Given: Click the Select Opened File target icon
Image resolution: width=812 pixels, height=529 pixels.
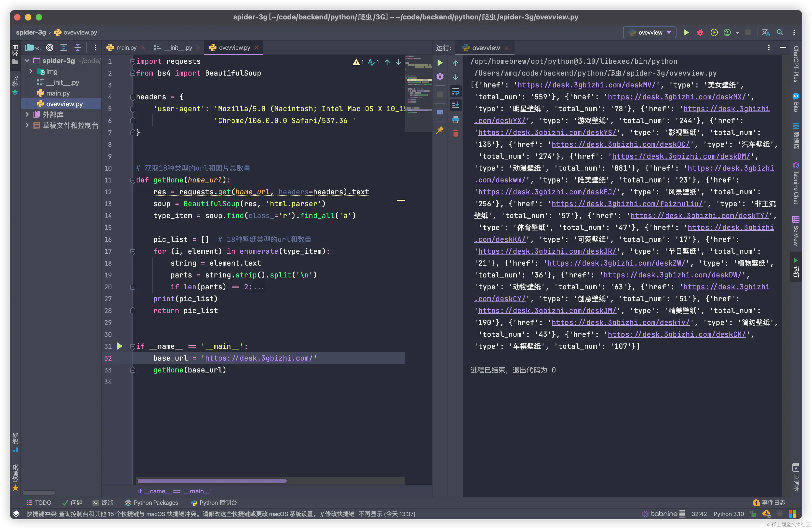Looking at the screenshot, I should [x=50, y=48].
